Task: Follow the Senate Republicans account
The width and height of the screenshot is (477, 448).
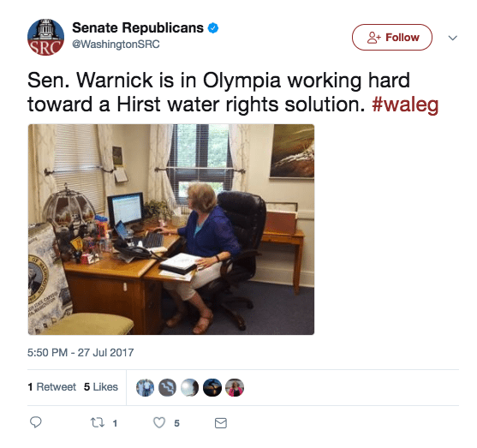Action: (392, 37)
